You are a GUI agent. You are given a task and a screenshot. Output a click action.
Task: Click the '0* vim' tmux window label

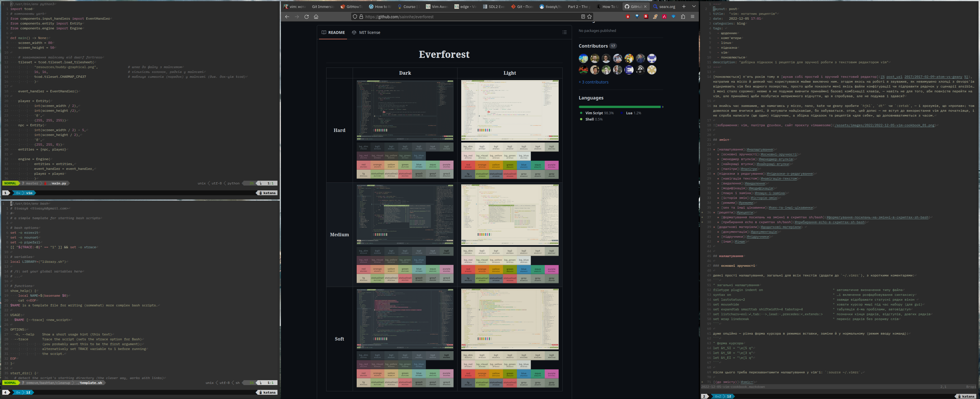24,193
